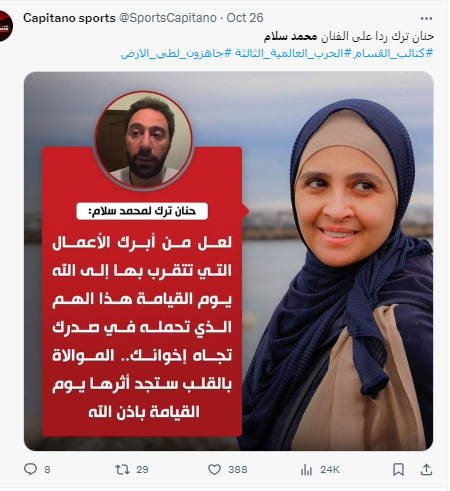Click the 388 likes count
The image size is (450, 491).
pyautogui.click(x=238, y=470)
